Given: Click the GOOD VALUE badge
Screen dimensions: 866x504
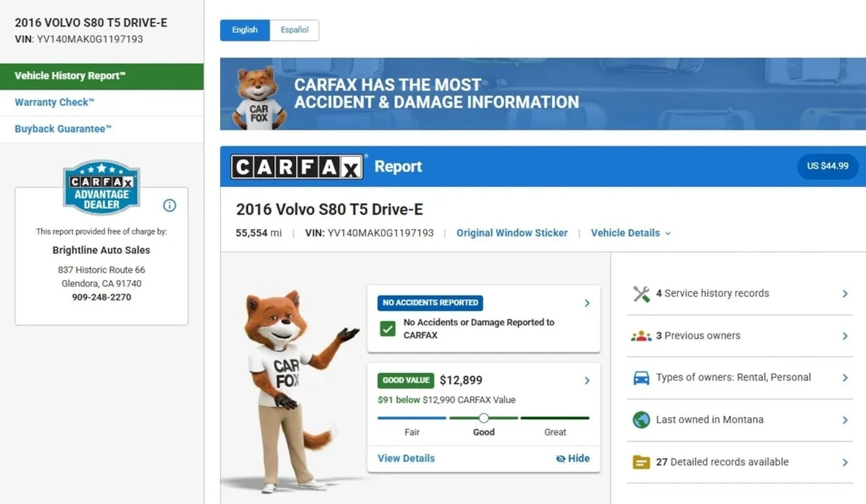Looking at the screenshot, I should coord(406,381).
